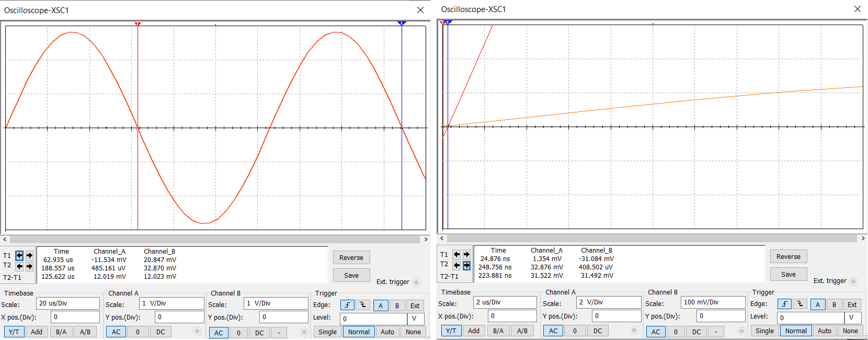Click Channel B Scale 100 mV/Div, right oscilloscope
Screen dimensions: 868x340
coord(713,302)
